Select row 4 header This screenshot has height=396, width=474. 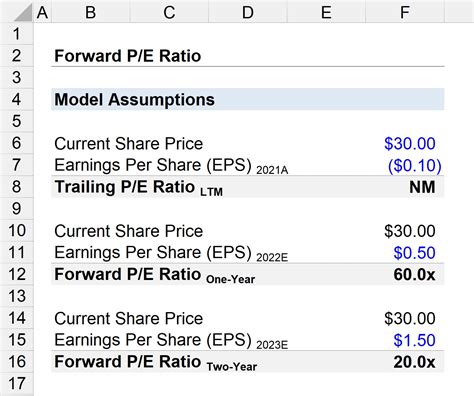[17, 99]
